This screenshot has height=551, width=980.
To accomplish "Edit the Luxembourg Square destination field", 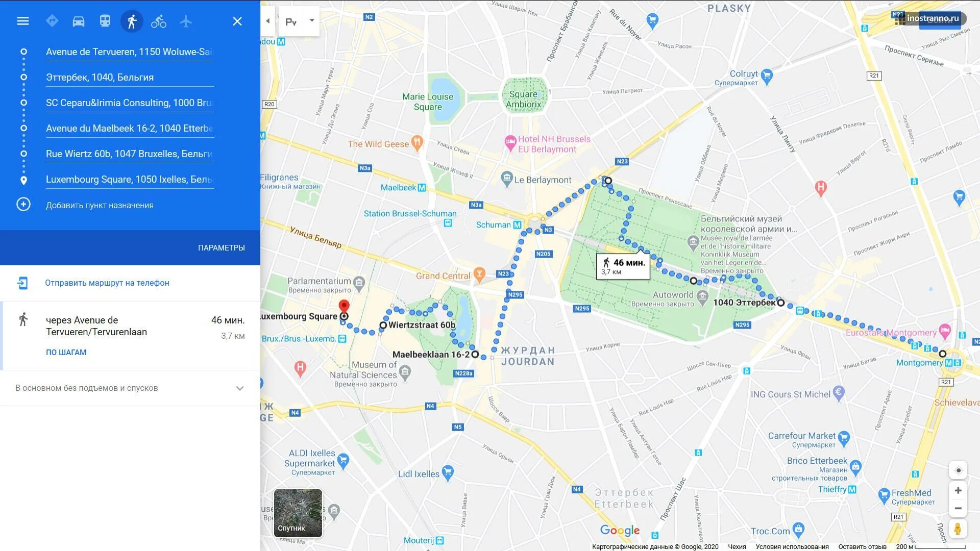I will pos(130,180).
